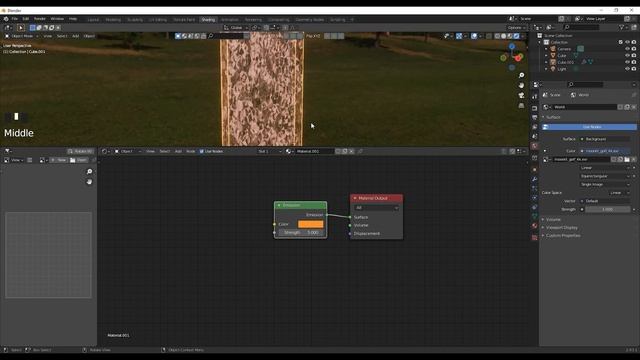Click the Background surface shader field
Screen dimensions: 640x360
click(605, 139)
